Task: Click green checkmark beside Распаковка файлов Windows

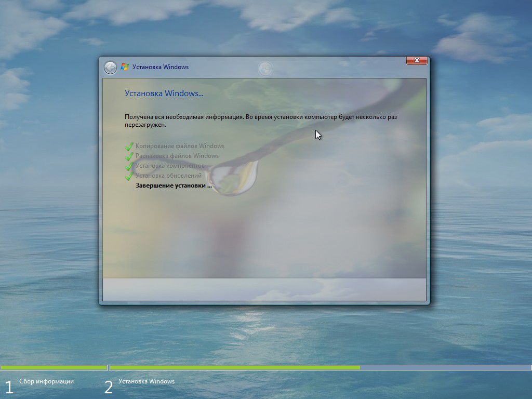Action: tap(129, 156)
